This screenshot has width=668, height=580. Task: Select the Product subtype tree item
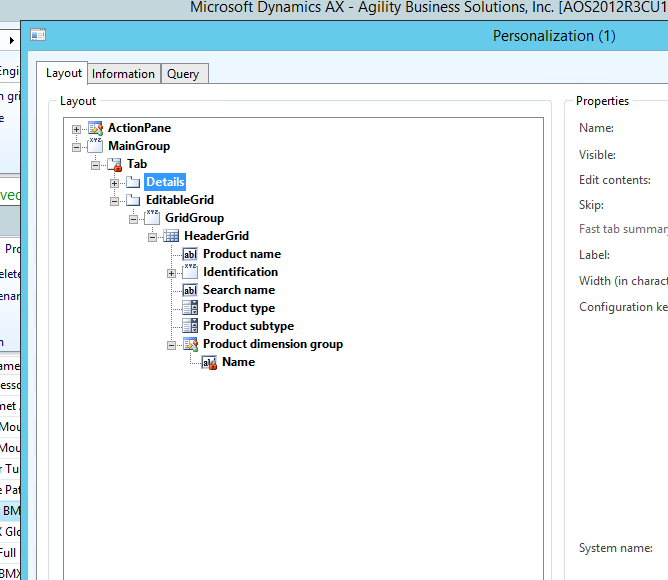click(x=248, y=326)
